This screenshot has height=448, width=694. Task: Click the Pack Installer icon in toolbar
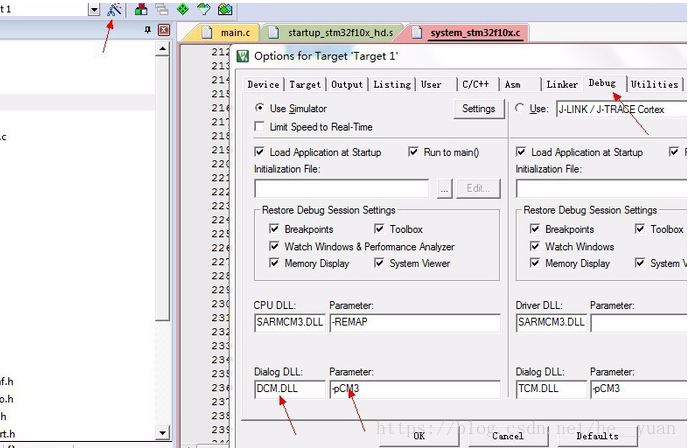225,9
